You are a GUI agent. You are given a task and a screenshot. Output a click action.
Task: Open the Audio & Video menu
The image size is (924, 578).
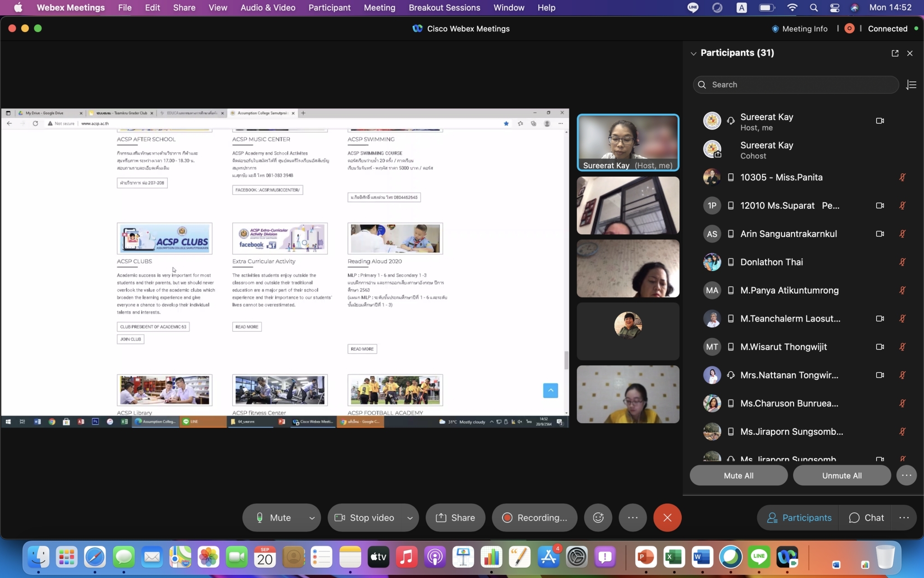click(268, 8)
